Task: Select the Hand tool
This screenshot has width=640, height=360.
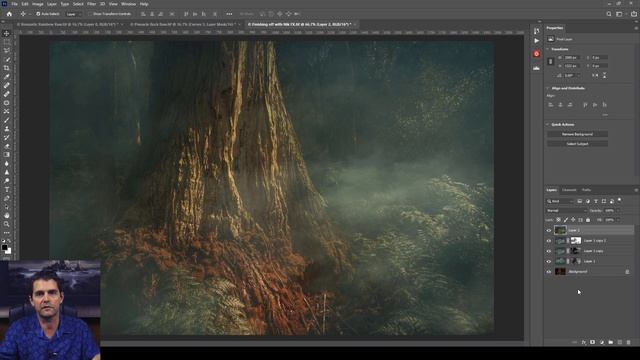Action: (x=7, y=215)
